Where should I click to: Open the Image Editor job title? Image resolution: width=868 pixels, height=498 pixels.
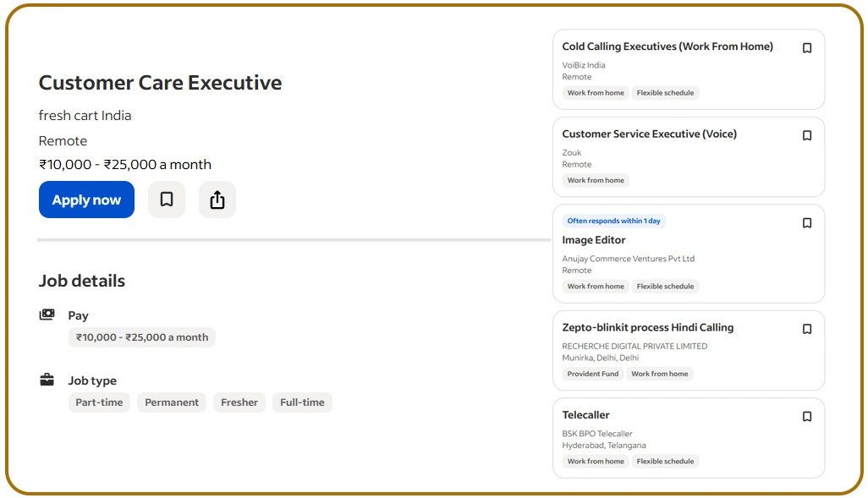594,240
